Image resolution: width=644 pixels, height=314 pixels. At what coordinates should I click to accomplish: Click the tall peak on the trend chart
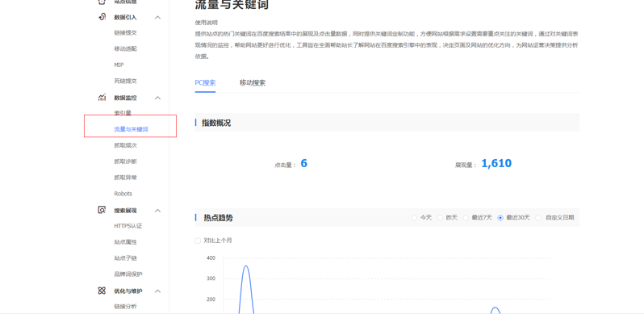[x=245, y=266]
